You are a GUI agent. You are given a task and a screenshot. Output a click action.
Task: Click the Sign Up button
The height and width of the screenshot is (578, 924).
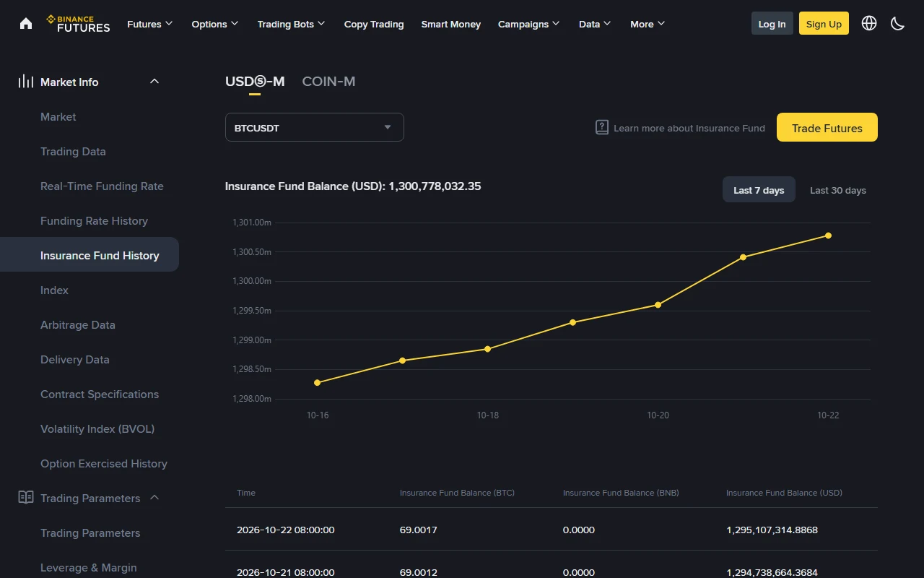pyautogui.click(x=824, y=24)
